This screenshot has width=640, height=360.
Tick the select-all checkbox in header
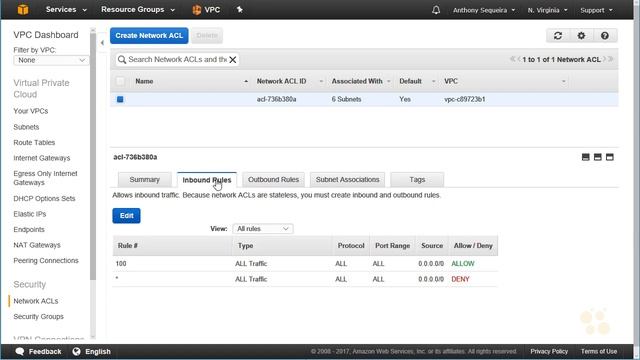coord(120,81)
